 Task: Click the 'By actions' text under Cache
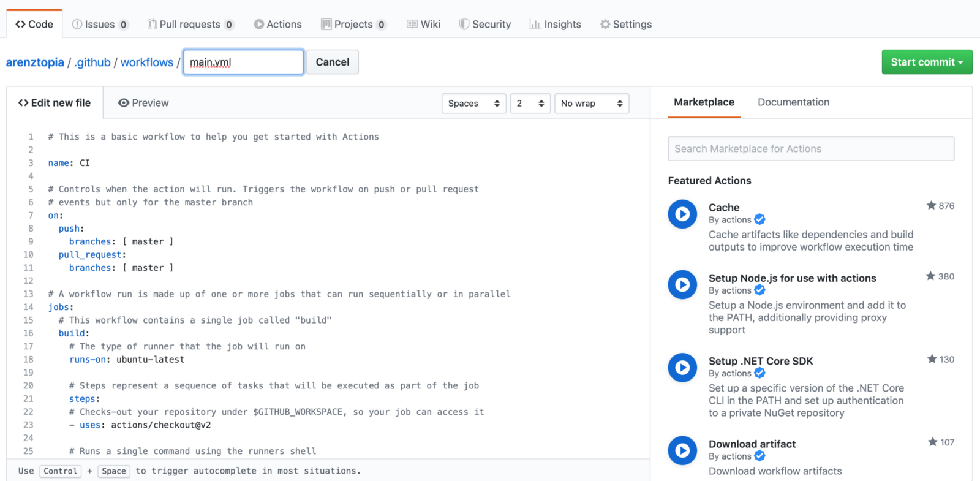(729, 219)
